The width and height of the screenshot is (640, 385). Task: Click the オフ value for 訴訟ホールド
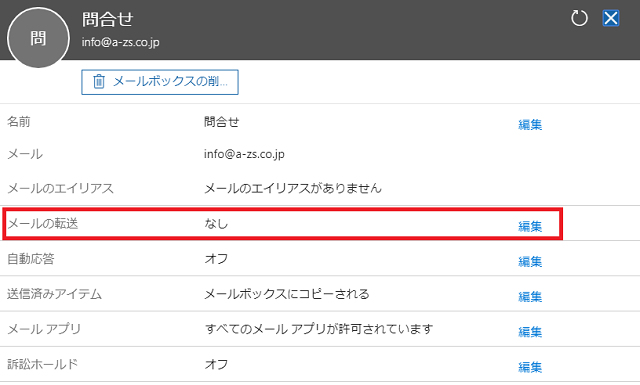pos(216,364)
